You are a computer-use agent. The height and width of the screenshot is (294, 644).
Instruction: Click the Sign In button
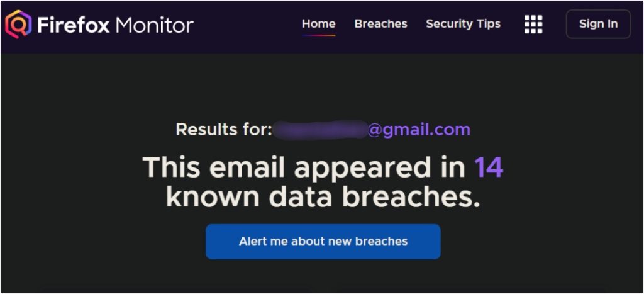tap(598, 25)
